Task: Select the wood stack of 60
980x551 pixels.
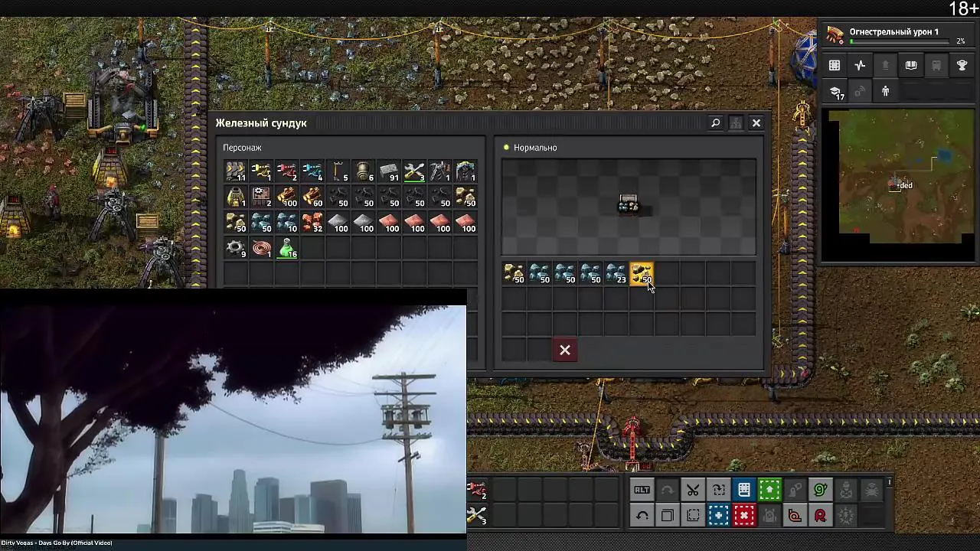Action: (312, 197)
